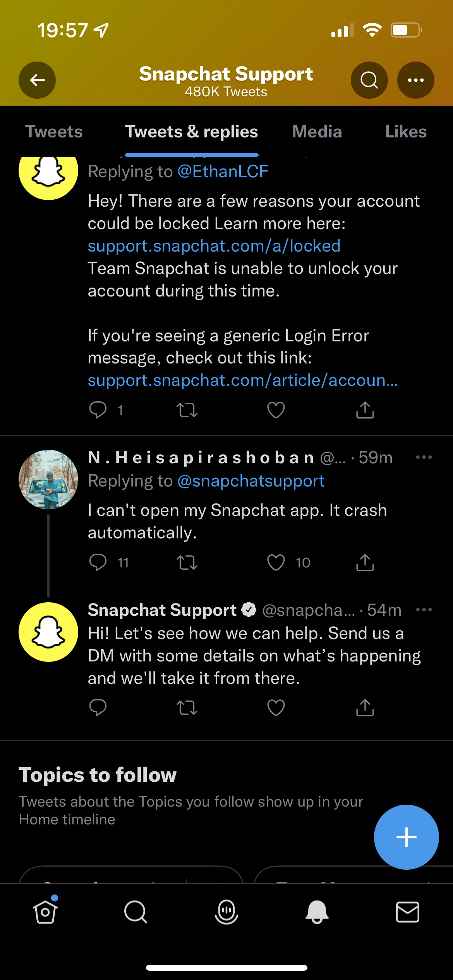Switch to the Tweets tab
453x980 pixels.
tap(54, 132)
